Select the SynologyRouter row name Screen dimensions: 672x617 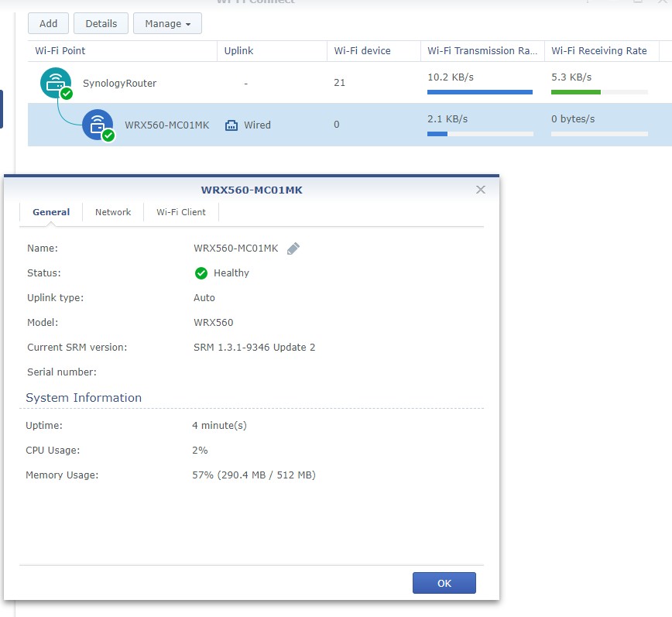point(119,83)
